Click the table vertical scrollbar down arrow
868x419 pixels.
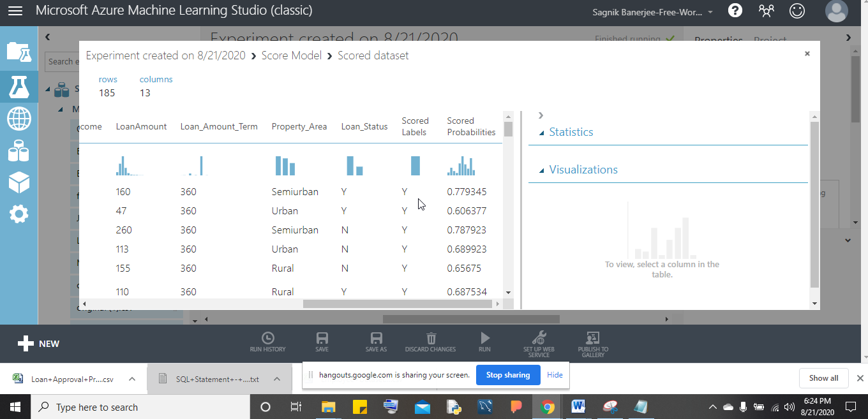pos(508,292)
